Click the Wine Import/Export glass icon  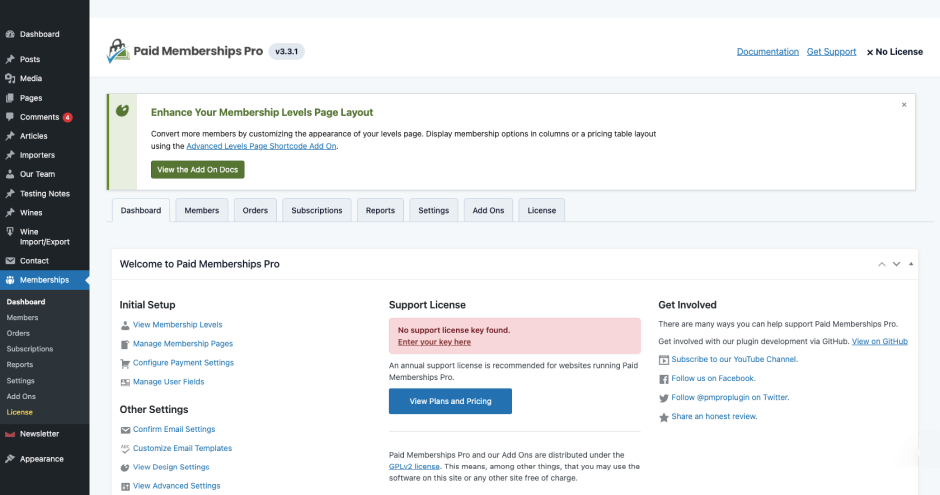(10, 232)
